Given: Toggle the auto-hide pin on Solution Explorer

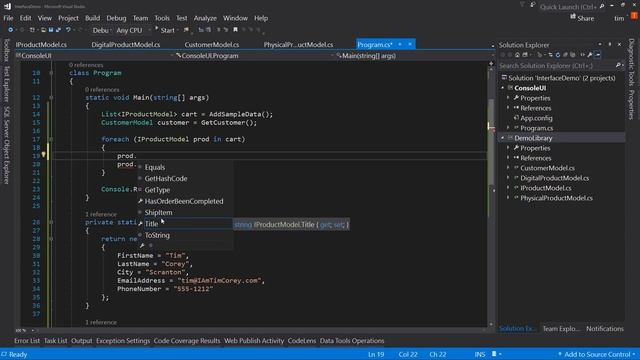Looking at the screenshot, I should [610, 44].
